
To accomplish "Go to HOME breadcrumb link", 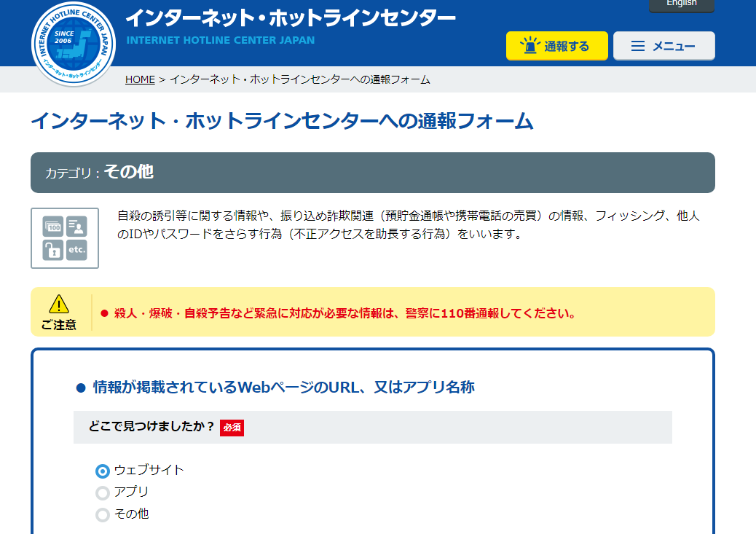I will pyautogui.click(x=140, y=79).
